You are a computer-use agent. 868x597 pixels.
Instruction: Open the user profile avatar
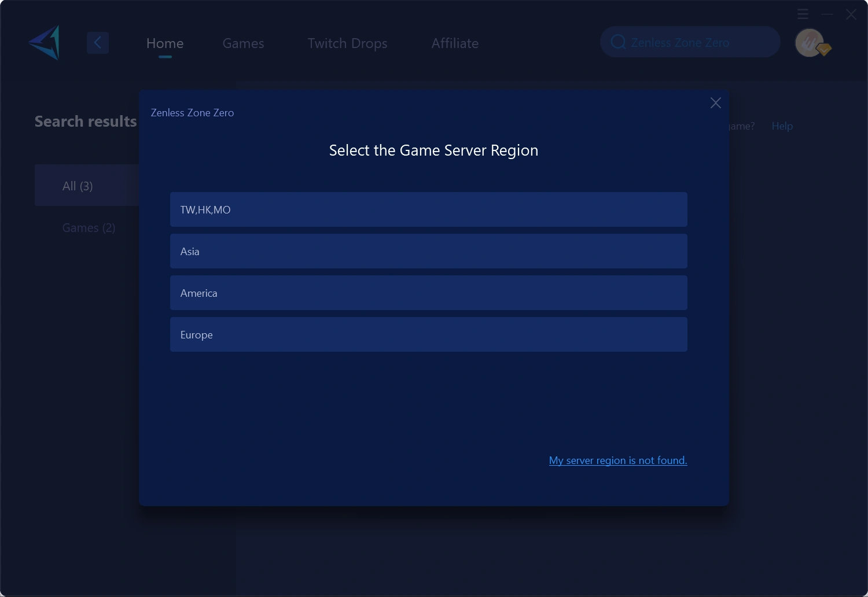[x=810, y=43]
